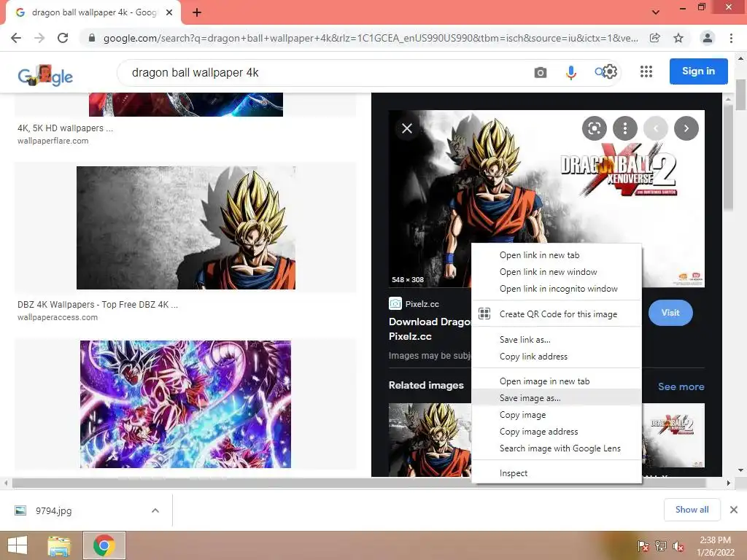747x560 pixels.
Task: Focus the Google search box
Action: coord(324,72)
